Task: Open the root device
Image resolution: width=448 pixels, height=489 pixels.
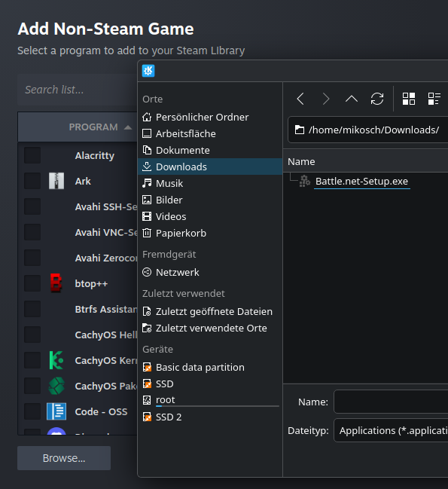Action: (210, 400)
